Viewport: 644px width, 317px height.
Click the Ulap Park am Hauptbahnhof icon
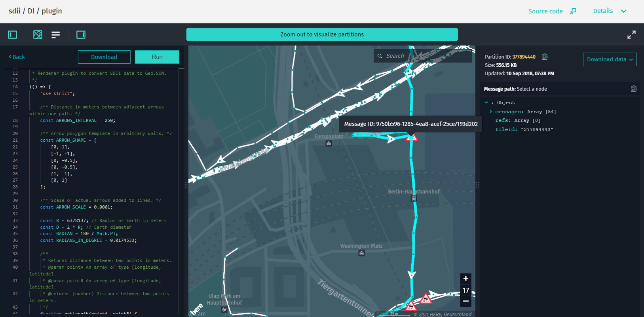tap(224, 310)
